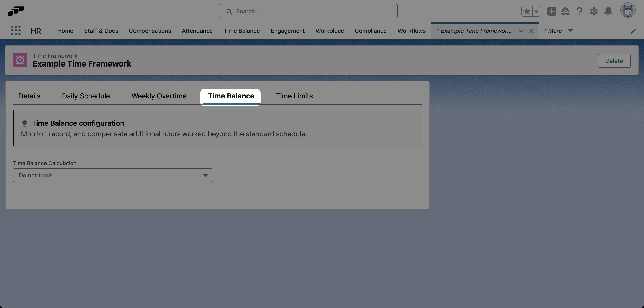Click the pencil edit page icon
Viewport: 644px width, 308px height.
pyautogui.click(x=634, y=31)
